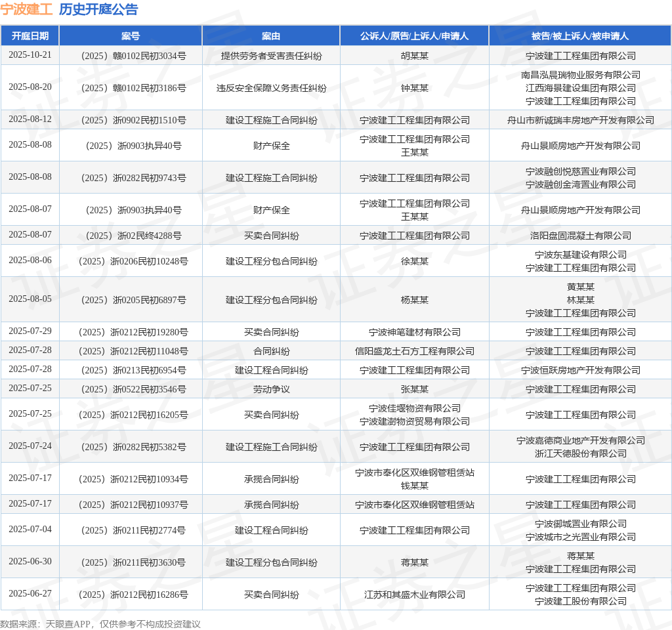Click 宁波建澍物资贸易有限公司
This screenshot has width=672, height=630.
415,422
